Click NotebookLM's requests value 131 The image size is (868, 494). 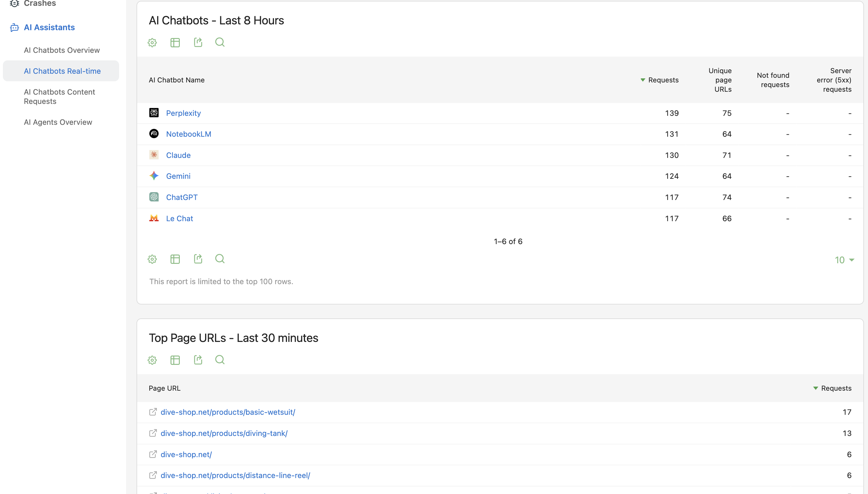672,134
